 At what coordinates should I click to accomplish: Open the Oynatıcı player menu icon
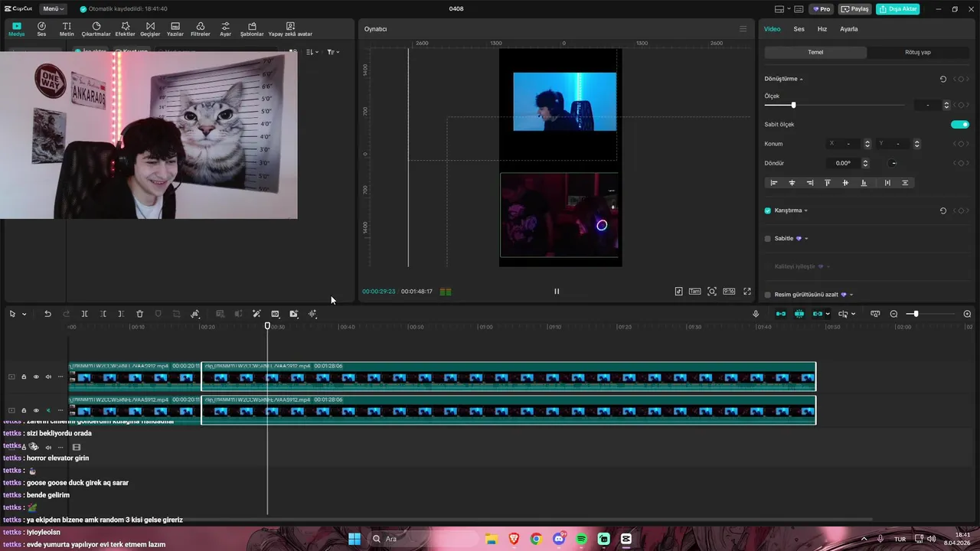click(743, 29)
